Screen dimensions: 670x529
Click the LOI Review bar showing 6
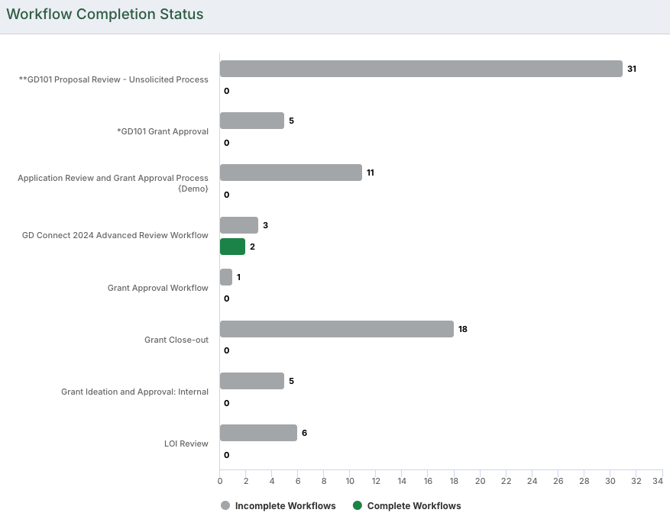258,433
